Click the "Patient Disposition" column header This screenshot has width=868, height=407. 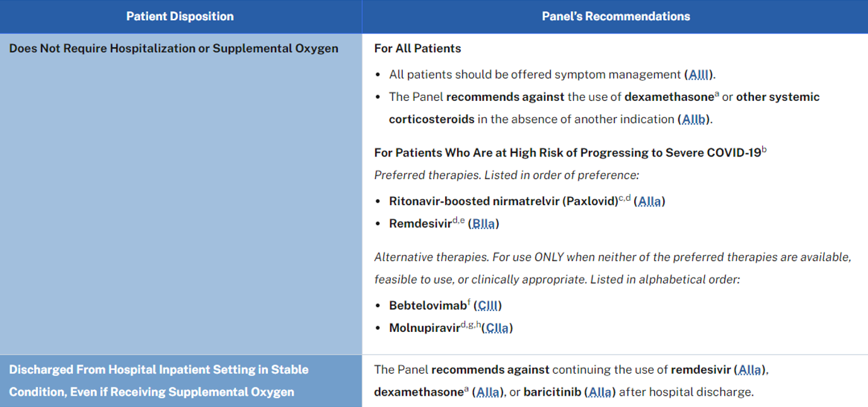[x=180, y=16]
